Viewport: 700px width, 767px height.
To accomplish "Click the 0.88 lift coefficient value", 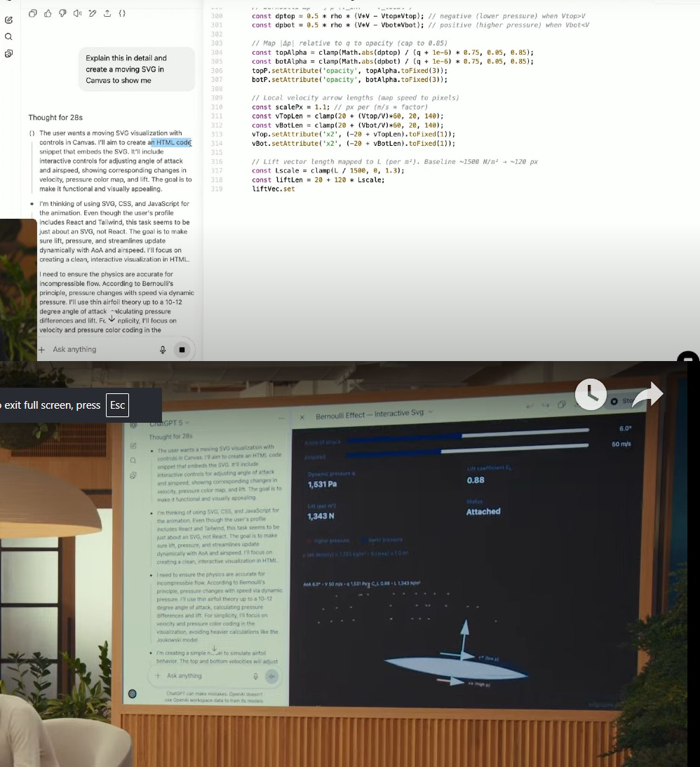I will 476,480.
